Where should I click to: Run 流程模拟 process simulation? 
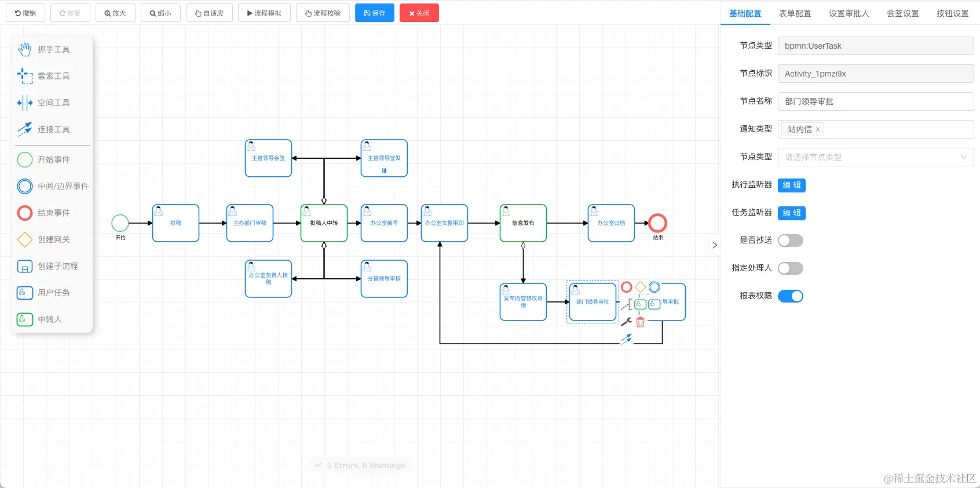point(264,13)
